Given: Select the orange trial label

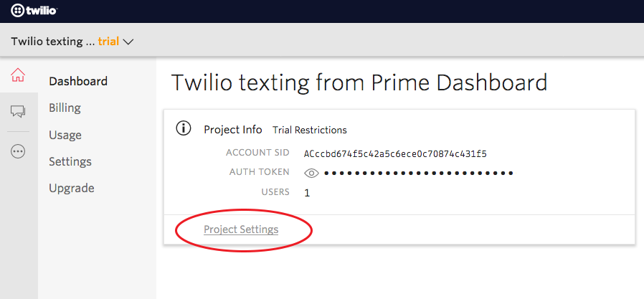Looking at the screenshot, I should pyautogui.click(x=108, y=42).
